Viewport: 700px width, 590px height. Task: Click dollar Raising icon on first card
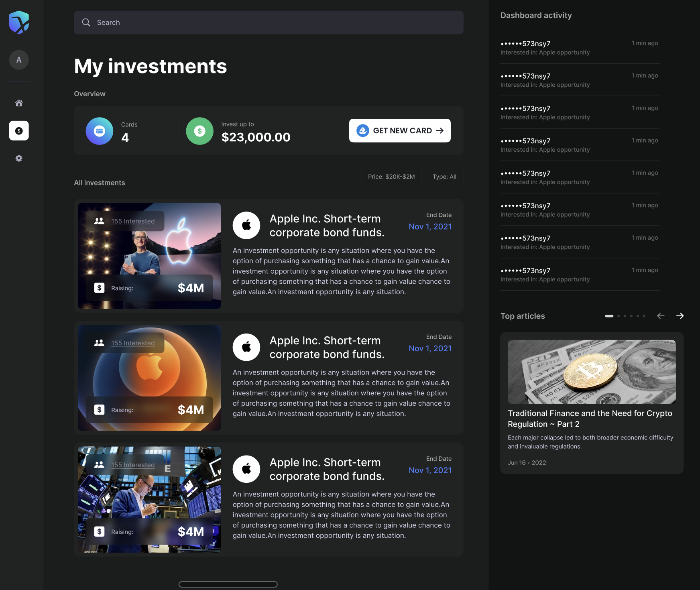[x=99, y=288]
